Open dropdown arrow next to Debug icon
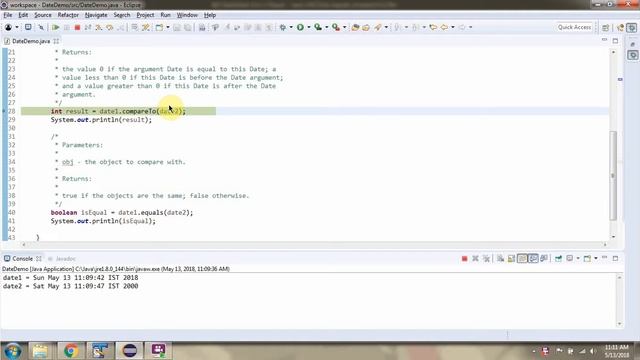The image size is (640, 360). (291, 27)
